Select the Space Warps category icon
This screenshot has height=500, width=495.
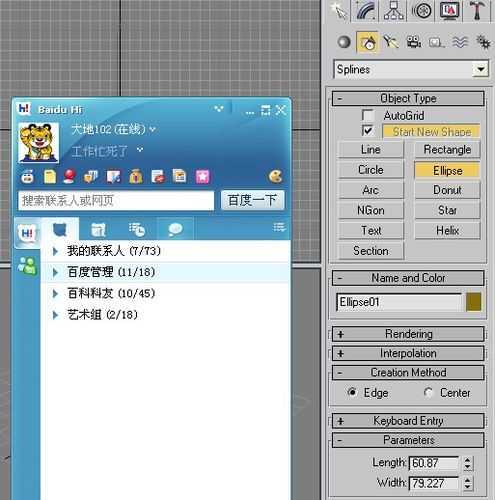[460, 42]
